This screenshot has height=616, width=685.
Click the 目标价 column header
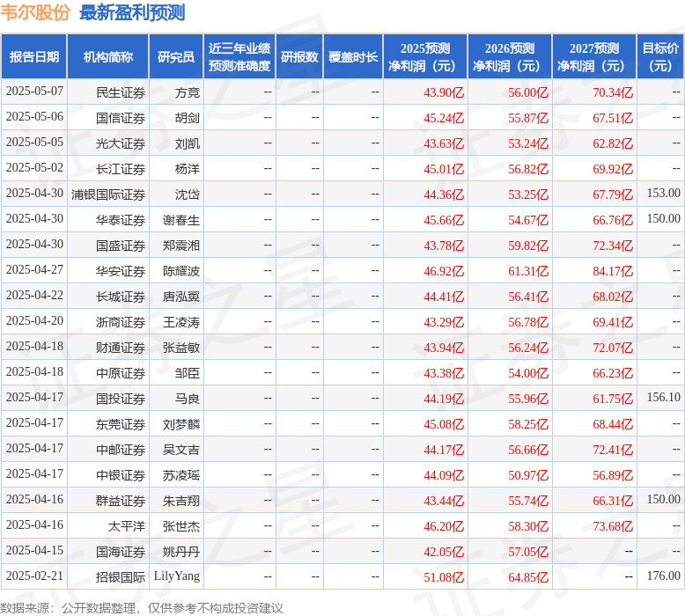click(660, 57)
